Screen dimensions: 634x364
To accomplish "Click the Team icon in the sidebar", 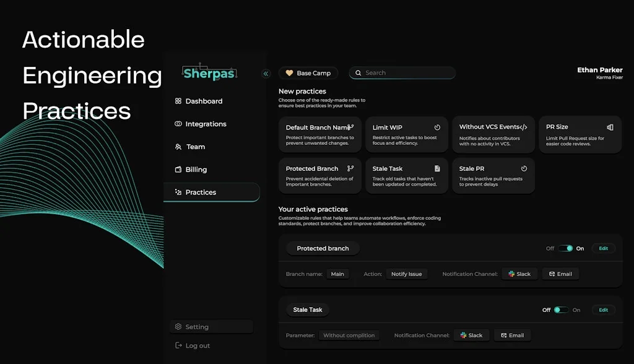I will pos(178,147).
